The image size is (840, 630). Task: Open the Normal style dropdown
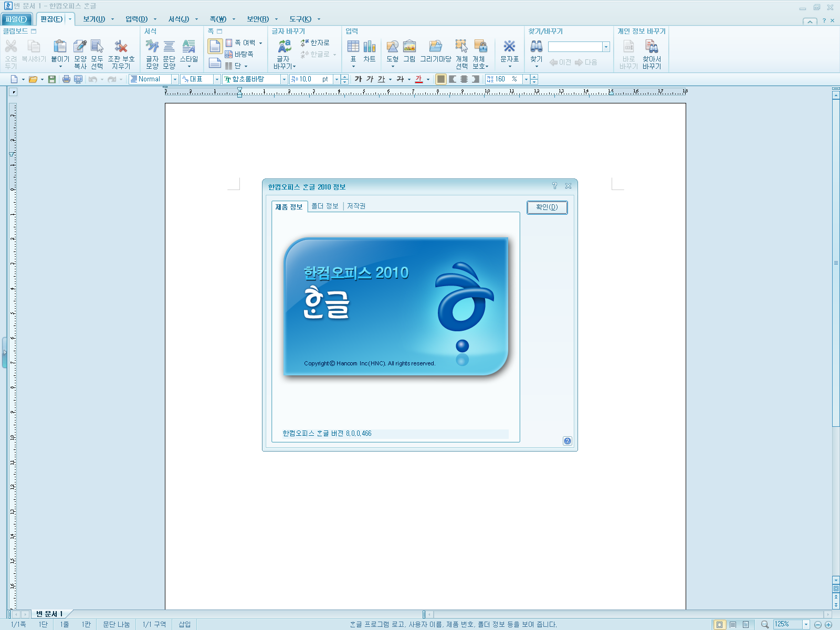[175, 79]
